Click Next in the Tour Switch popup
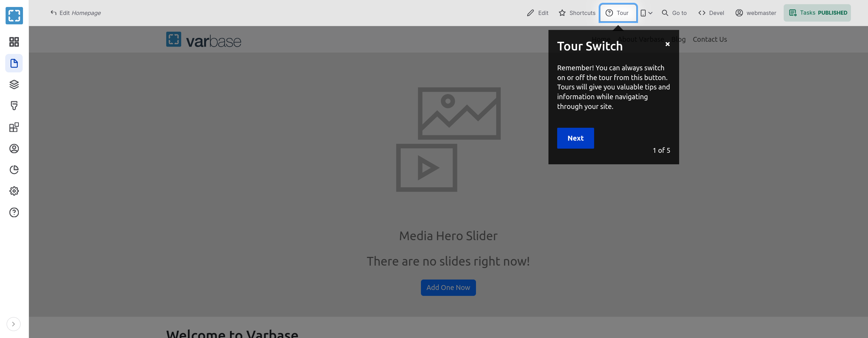 click(x=575, y=138)
